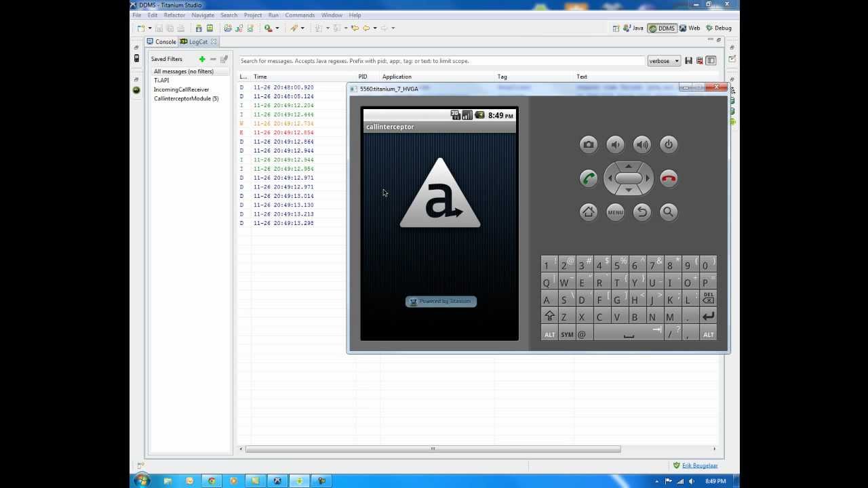Screen dimensions: 868x488
Task: Click the left ALT key on emulator keyboard
Action: [x=549, y=334]
